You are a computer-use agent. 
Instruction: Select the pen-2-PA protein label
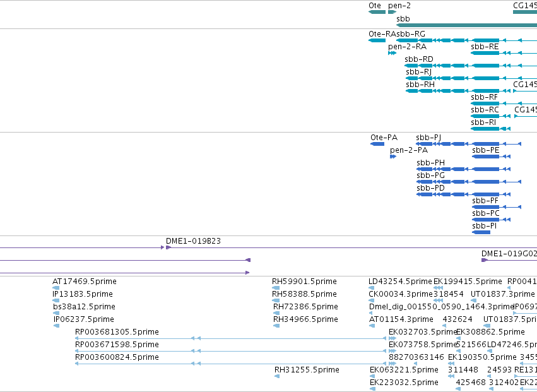coord(409,150)
